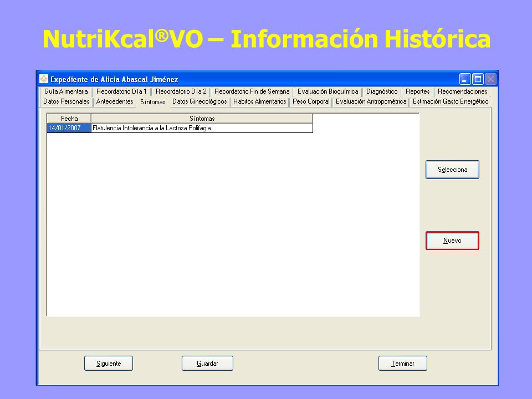Open the Guía Alimentaria tab
This screenshot has width=532, height=399.
click(66, 91)
